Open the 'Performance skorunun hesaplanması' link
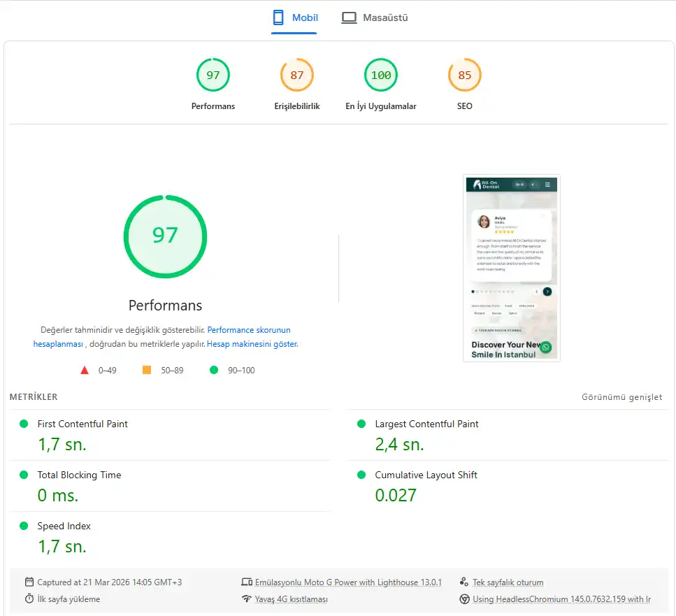This screenshot has height=616, width=676. click(249, 329)
